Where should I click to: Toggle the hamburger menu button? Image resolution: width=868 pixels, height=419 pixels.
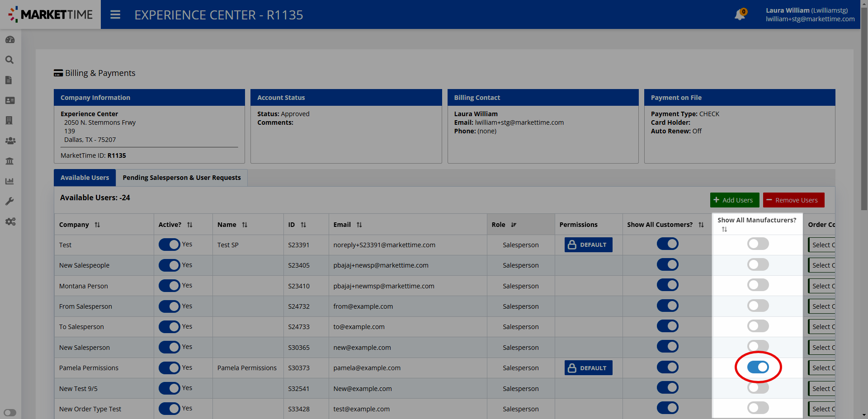(115, 15)
